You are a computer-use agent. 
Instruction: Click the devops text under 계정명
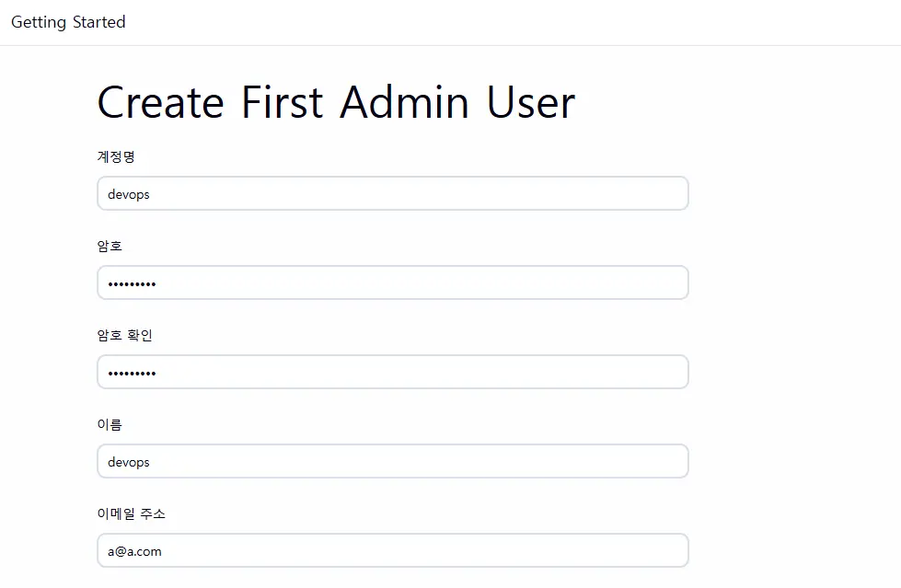tap(128, 195)
